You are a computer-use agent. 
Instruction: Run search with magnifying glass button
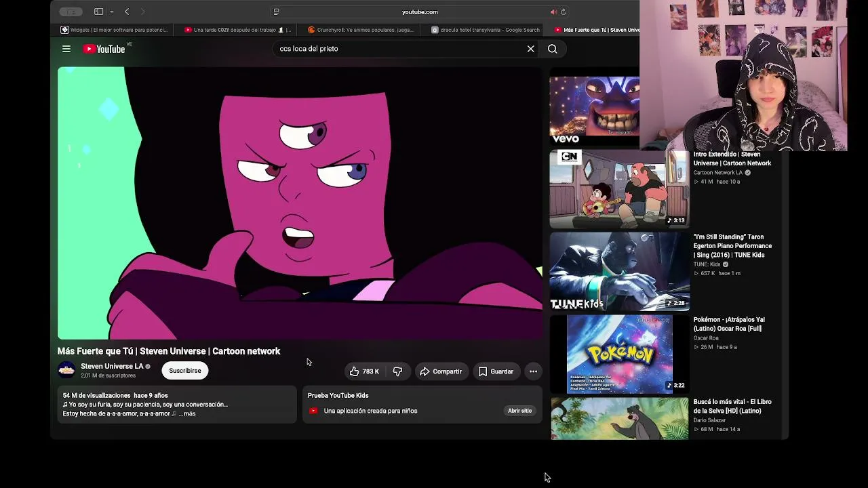553,49
